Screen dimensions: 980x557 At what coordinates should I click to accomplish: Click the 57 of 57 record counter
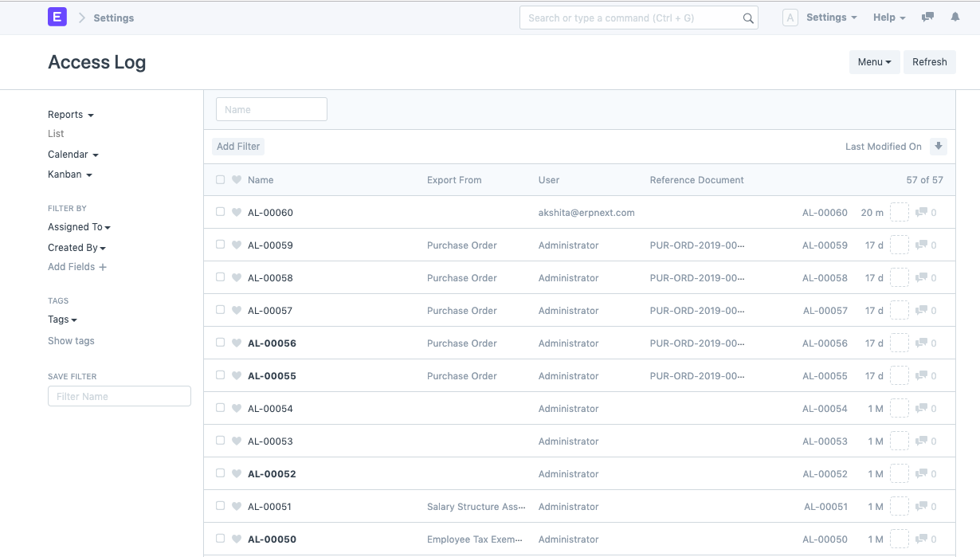[x=924, y=179]
